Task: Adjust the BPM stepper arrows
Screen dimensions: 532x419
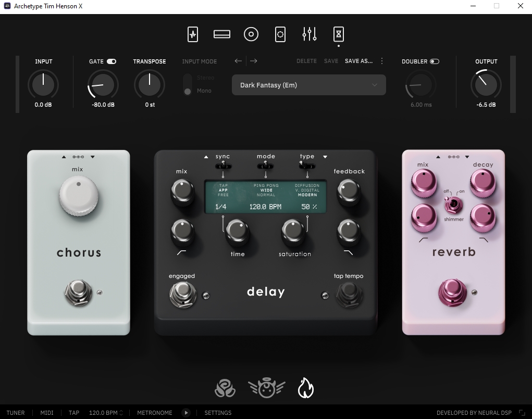Action: [121, 413]
